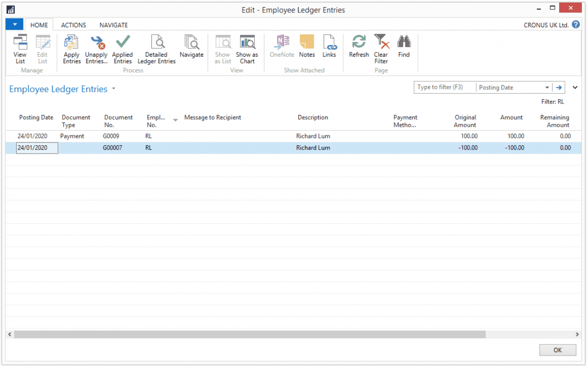
Task: Open the record in OneNote
Action: [281, 49]
